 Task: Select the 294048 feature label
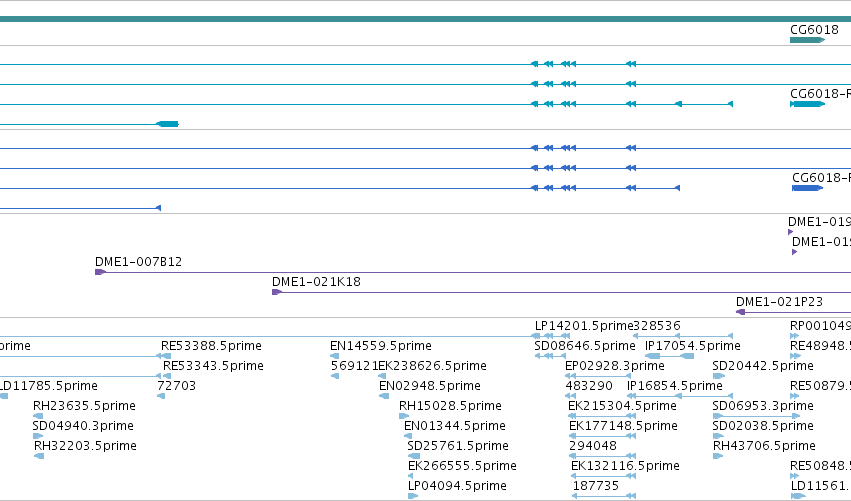coord(593,446)
